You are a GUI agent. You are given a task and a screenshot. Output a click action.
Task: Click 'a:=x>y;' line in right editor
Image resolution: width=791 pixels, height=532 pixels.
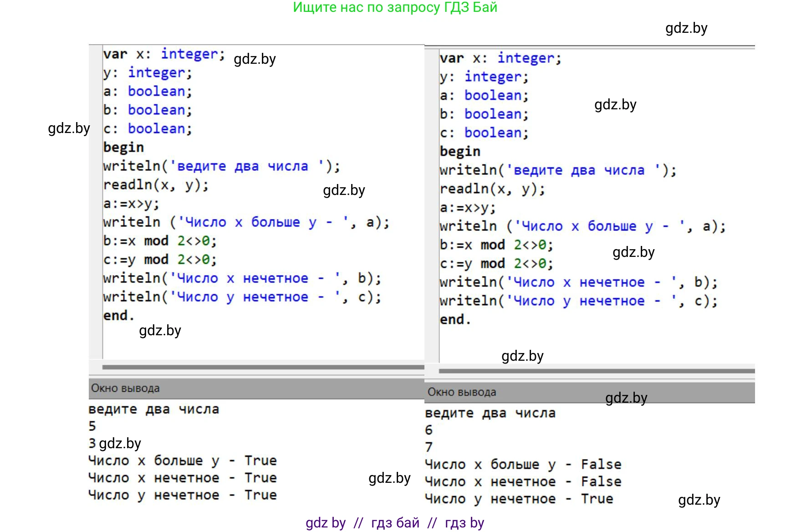pyautogui.click(x=467, y=208)
